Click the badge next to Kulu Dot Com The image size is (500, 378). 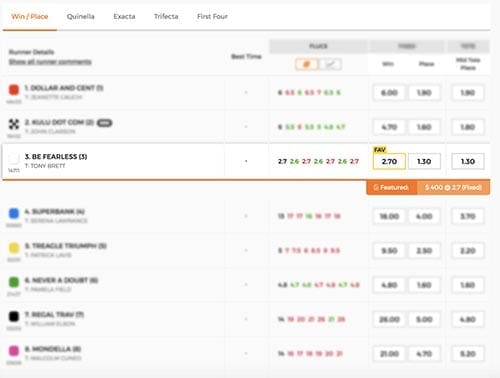(x=104, y=123)
